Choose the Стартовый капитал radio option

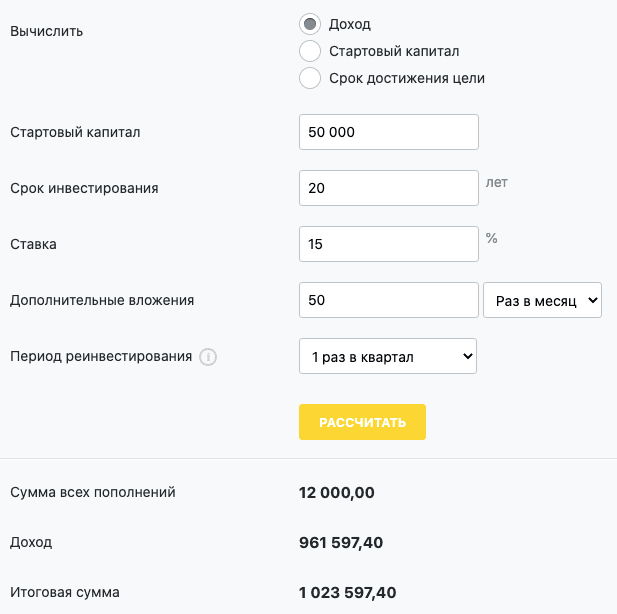(310, 51)
